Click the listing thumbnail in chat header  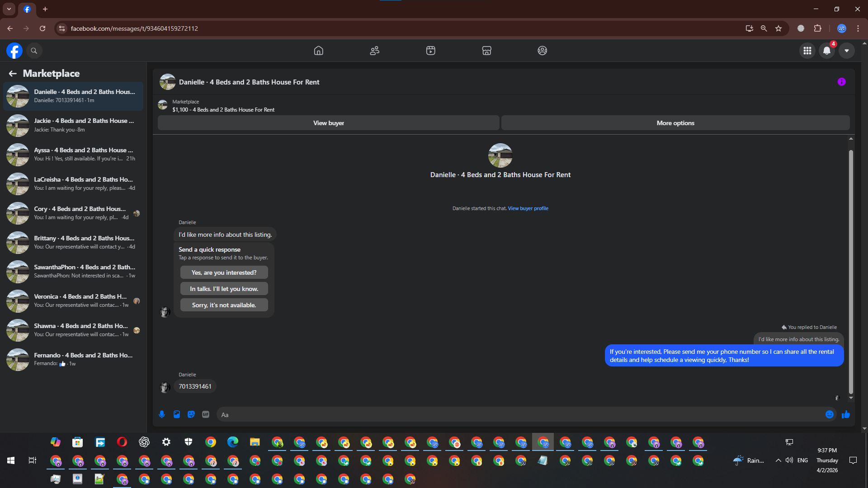(x=168, y=82)
